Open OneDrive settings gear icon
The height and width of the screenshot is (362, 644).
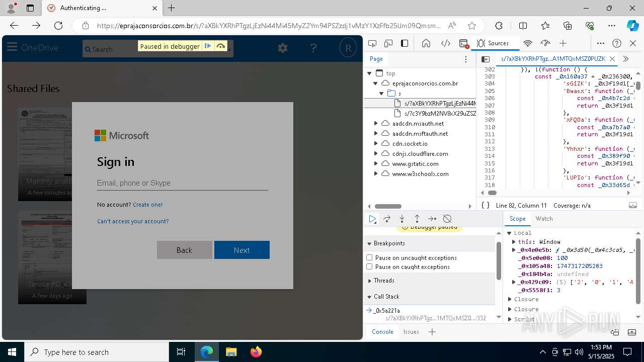tap(283, 48)
